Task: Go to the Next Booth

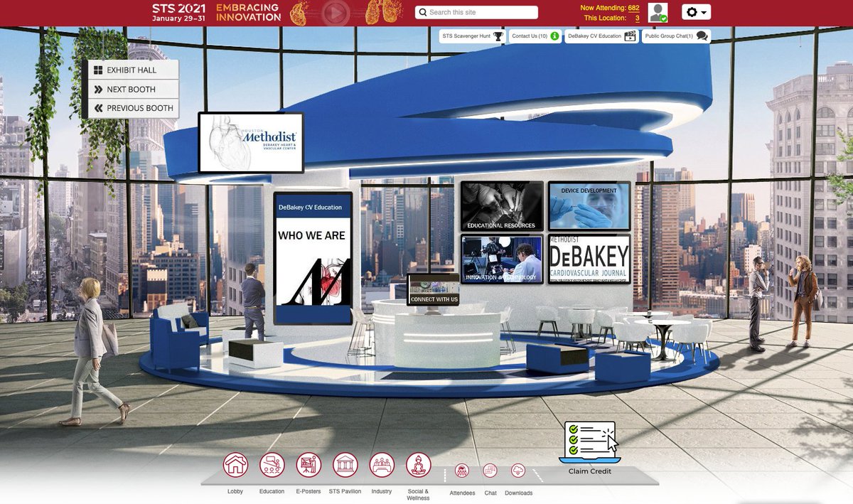Action: pos(132,90)
